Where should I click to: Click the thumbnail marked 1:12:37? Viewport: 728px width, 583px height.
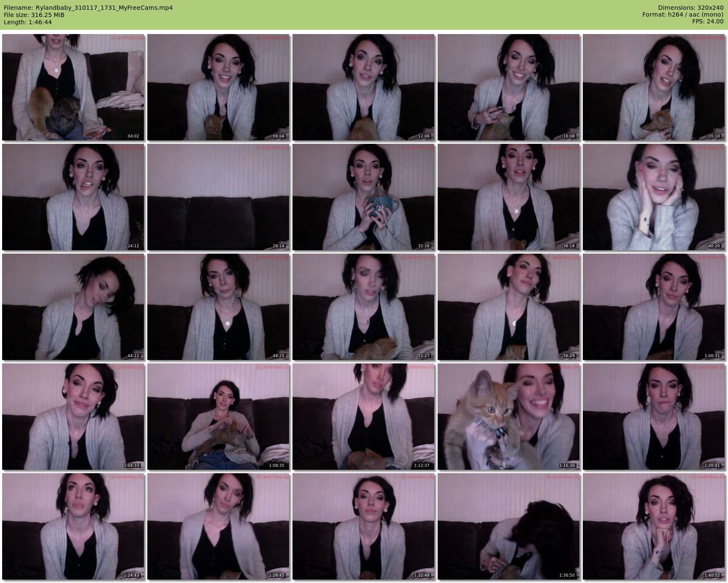click(x=364, y=417)
